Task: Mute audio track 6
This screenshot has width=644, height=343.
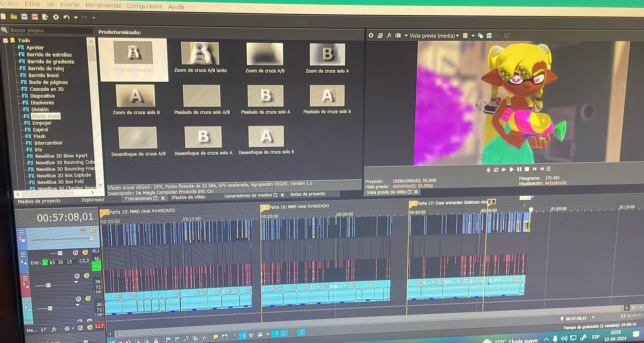Action: click(x=75, y=253)
